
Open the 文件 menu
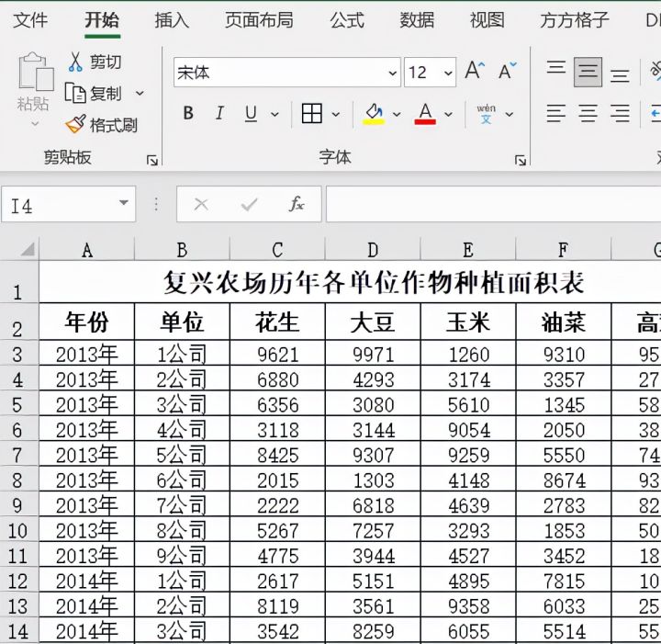pos(30,20)
